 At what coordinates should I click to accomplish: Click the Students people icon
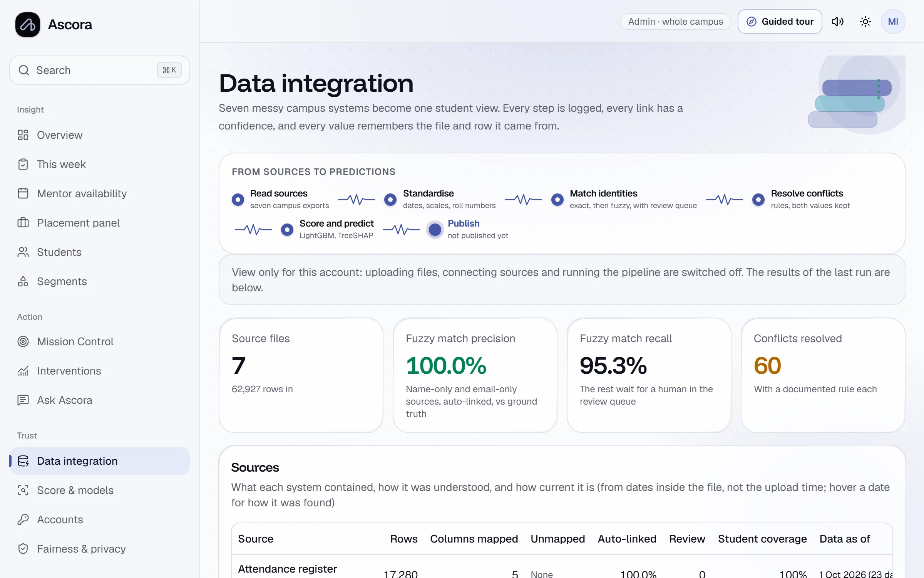click(x=23, y=252)
